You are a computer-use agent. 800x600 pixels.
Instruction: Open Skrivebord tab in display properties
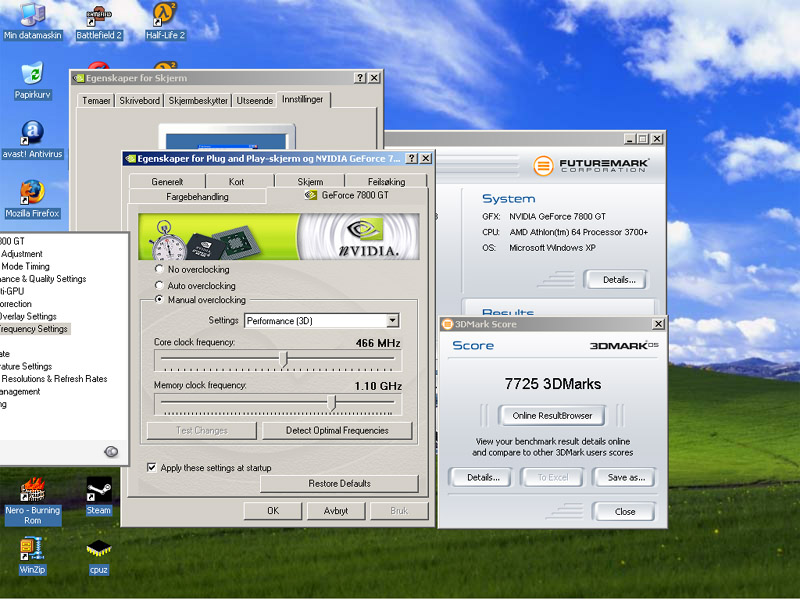(139, 101)
